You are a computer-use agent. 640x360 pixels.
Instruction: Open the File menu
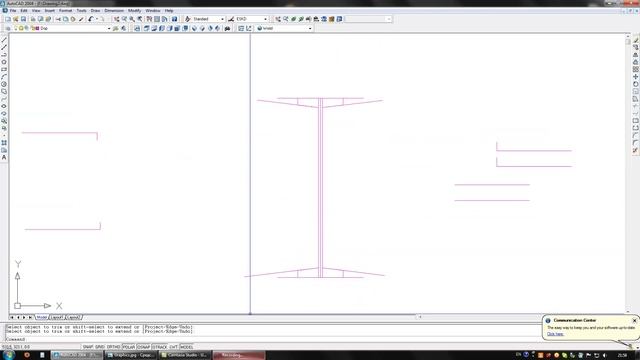click(x=13, y=11)
